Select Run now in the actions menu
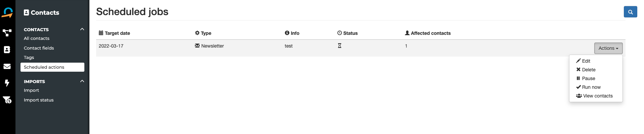Viewport: 644px width, 134px height. click(x=588, y=87)
